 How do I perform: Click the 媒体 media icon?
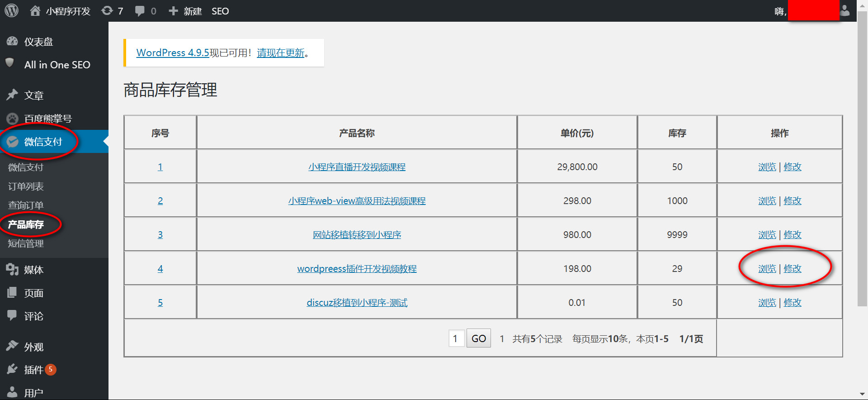(x=12, y=270)
